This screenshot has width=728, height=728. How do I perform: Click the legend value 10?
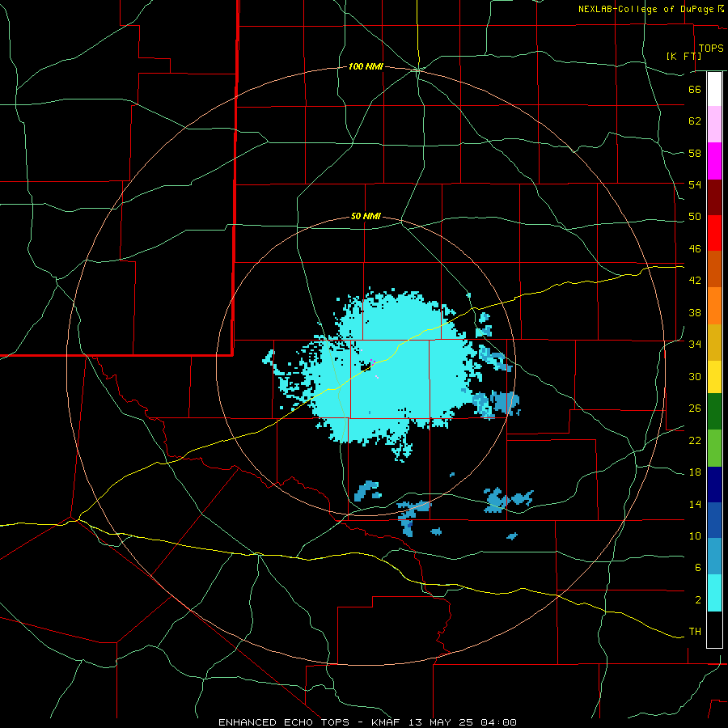click(x=695, y=536)
